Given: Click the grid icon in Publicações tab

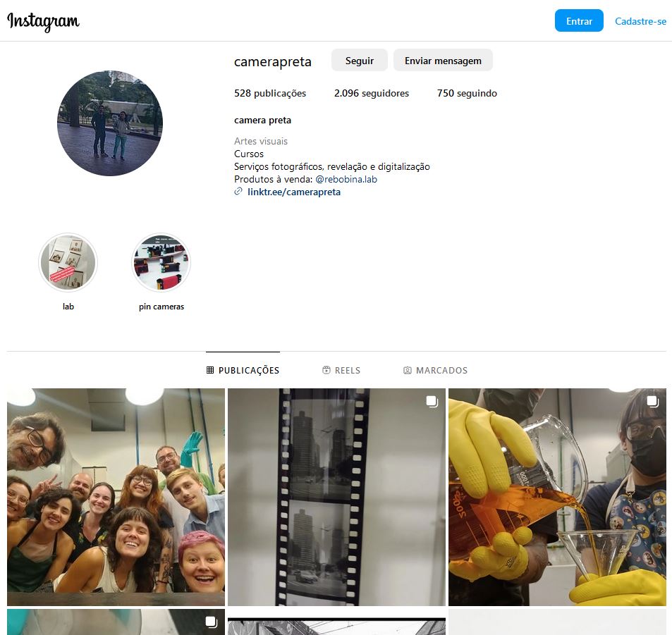Looking at the screenshot, I should coord(210,371).
